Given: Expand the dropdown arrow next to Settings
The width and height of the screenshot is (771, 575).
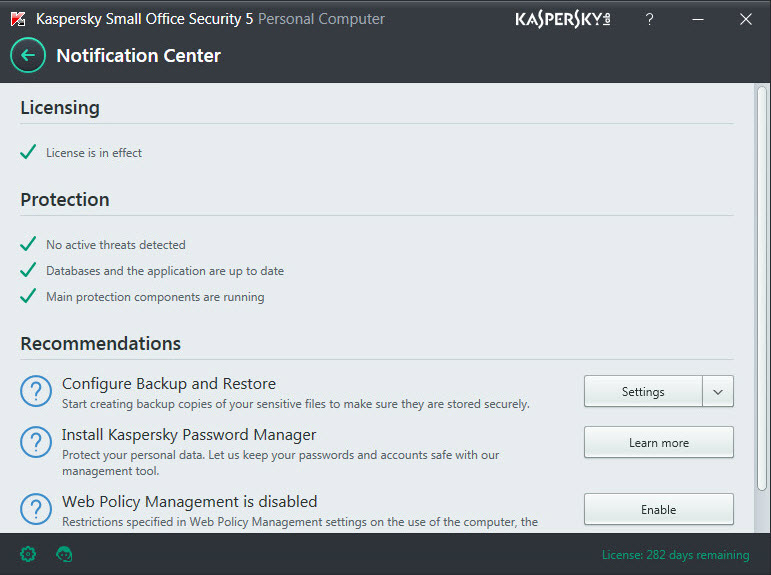Looking at the screenshot, I should pos(718,392).
